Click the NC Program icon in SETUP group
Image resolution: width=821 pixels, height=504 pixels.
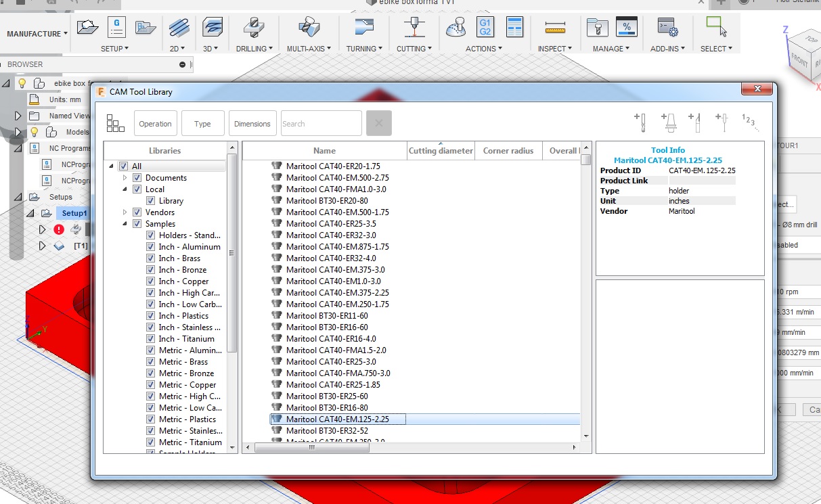(116, 27)
